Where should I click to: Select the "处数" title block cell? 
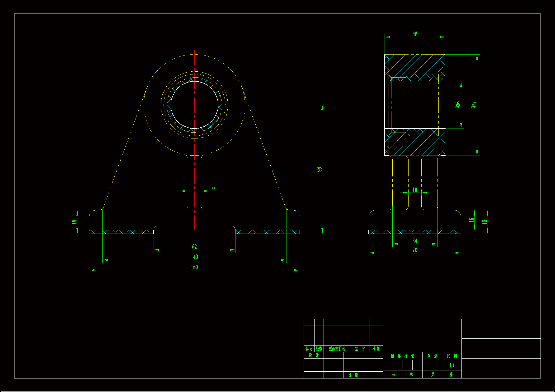click(x=319, y=349)
